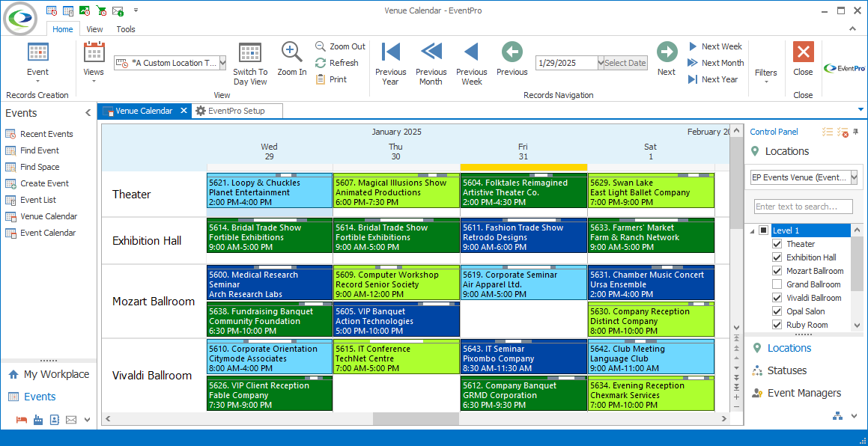Open Statuses section in Control Panel
This screenshot has height=446, width=868.
[786, 370]
